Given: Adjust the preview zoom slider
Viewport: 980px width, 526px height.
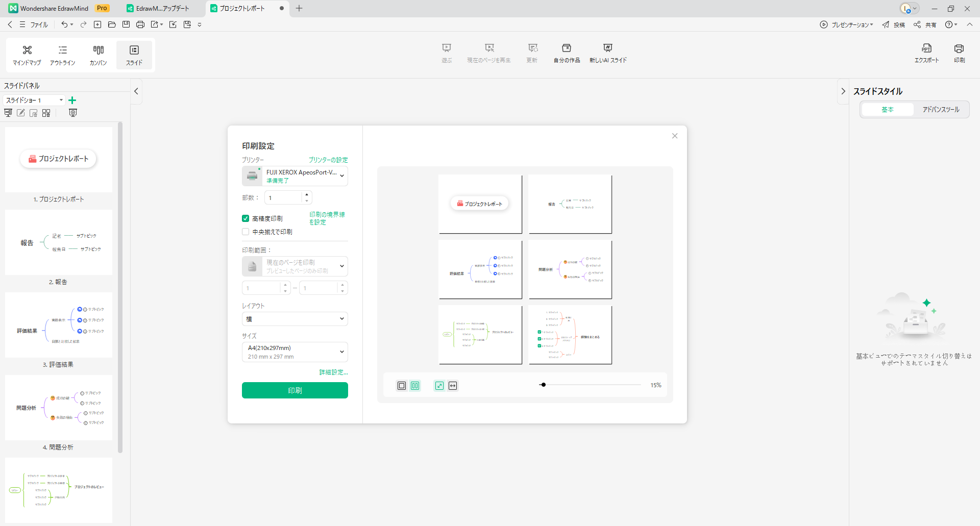Looking at the screenshot, I should pyautogui.click(x=544, y=385).
